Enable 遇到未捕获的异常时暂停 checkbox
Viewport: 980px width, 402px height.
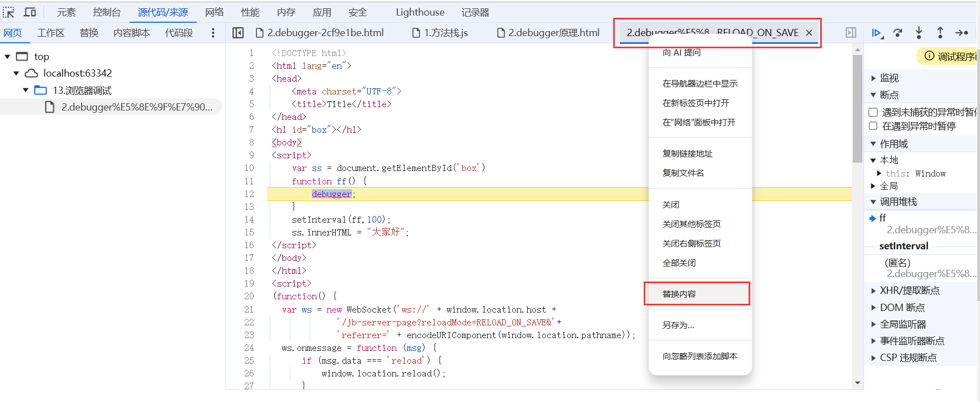coord(873,112)
